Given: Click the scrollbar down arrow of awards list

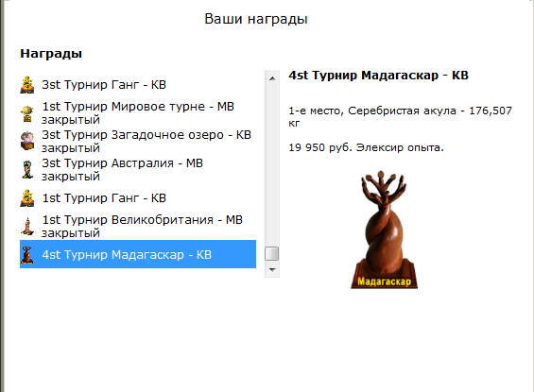Looking at the screenshot, I should 272,270.
